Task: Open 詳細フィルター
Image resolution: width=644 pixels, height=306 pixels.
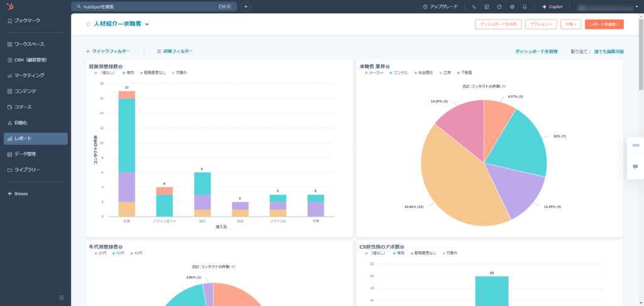Action: 175,52
